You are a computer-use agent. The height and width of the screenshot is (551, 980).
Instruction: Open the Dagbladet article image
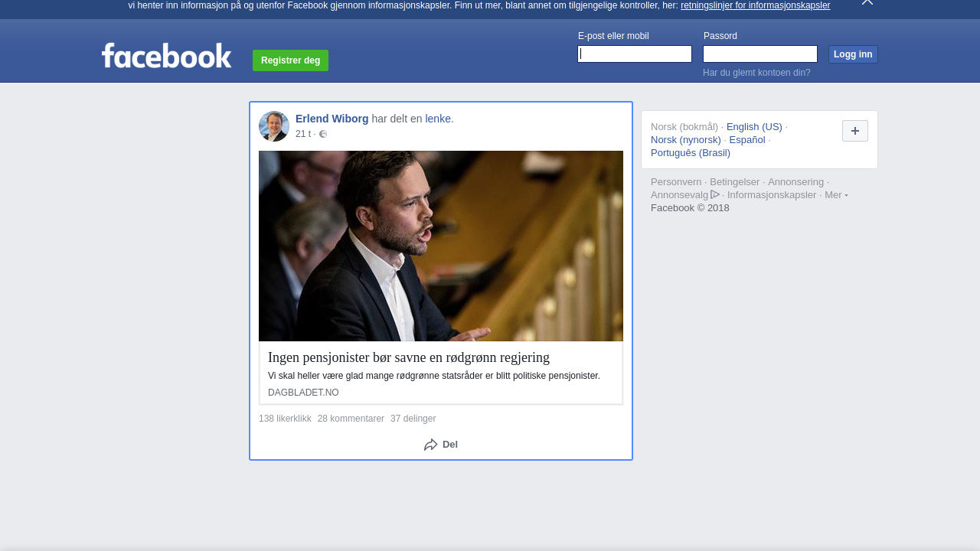pos(441,246)
